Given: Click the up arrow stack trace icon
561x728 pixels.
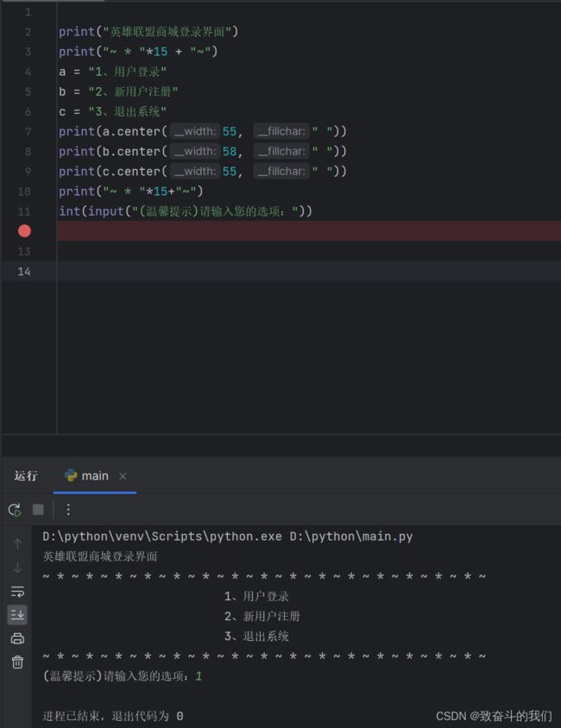Looking at the screenshot, I should (17, 543).
